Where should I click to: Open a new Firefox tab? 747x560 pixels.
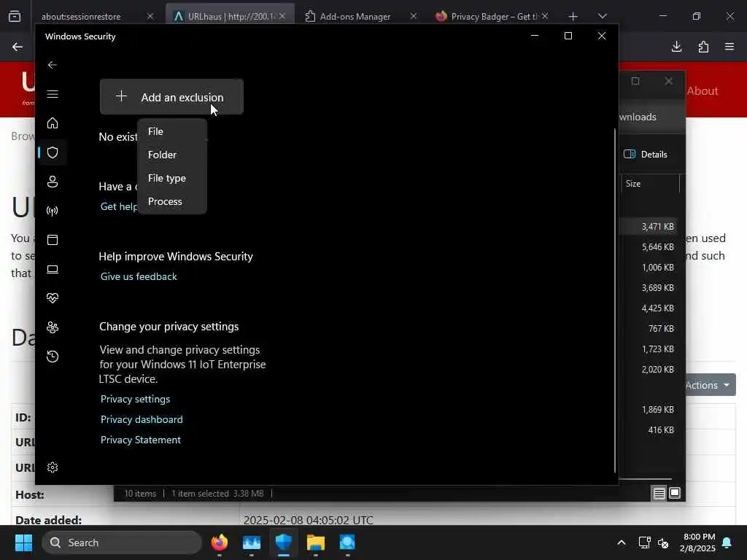coord(573,17)
